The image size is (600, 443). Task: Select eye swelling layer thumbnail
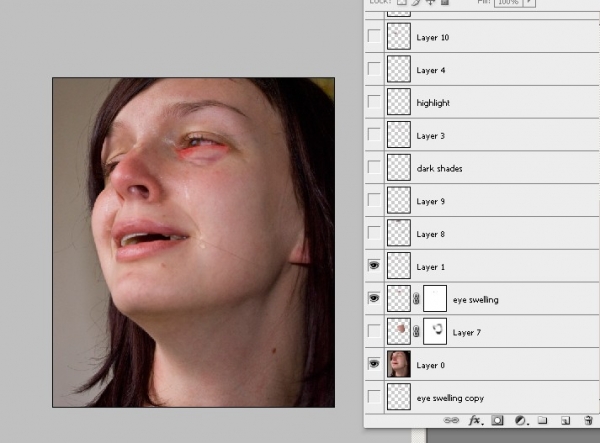(x=399, y=298)
